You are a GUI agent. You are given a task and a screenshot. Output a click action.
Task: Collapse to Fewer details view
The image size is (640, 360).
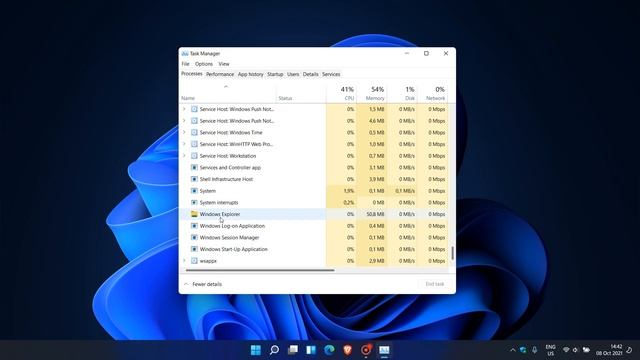(203, 284)
